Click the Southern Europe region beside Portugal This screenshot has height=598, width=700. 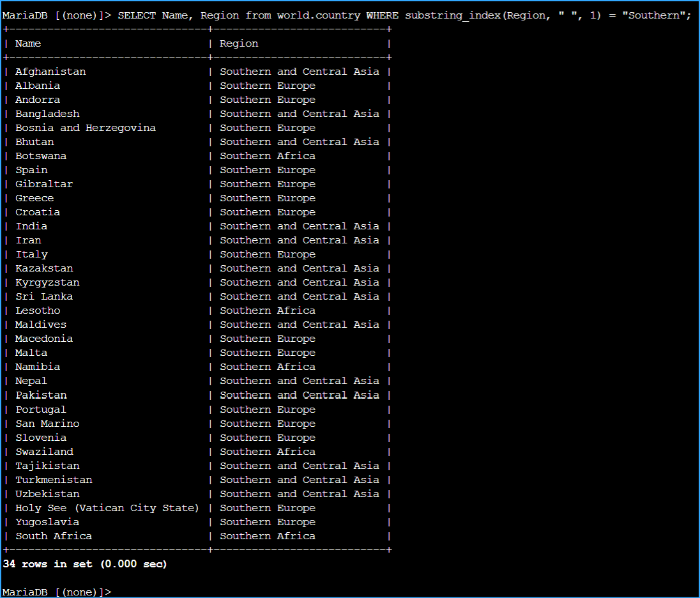click(x=267, y=409)
